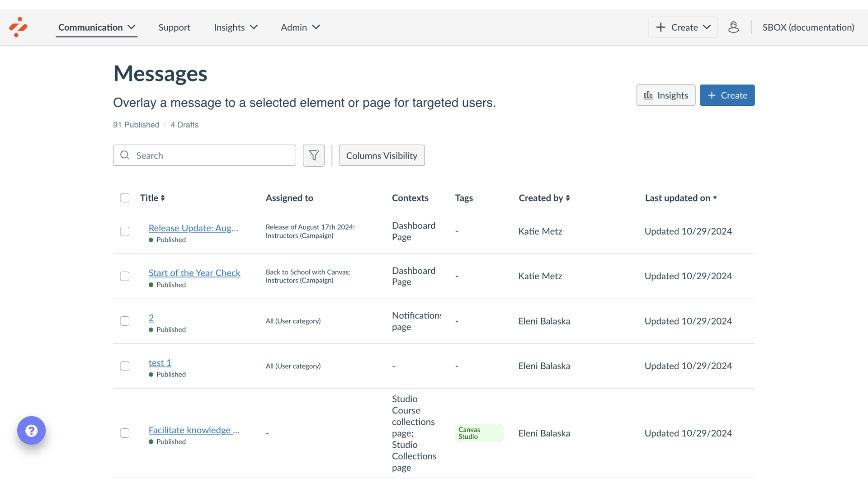Click the sort arrows beside Title
The width and height of the screenshot is (868, 488).
163,198
